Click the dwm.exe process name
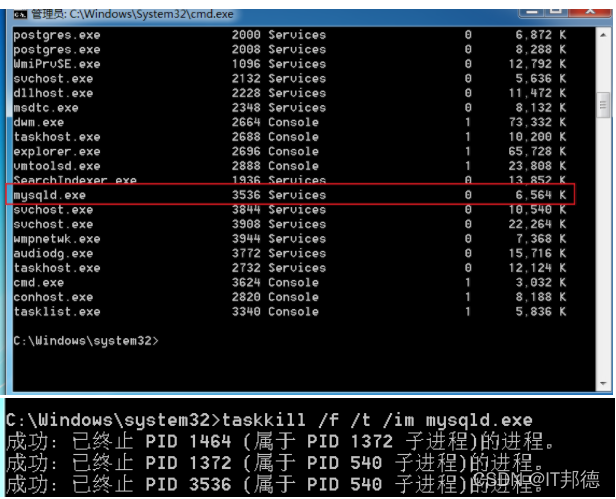Image resolution: width=616 pixels, height=499 pixels. pyautogui.click(x=38, y=122)
